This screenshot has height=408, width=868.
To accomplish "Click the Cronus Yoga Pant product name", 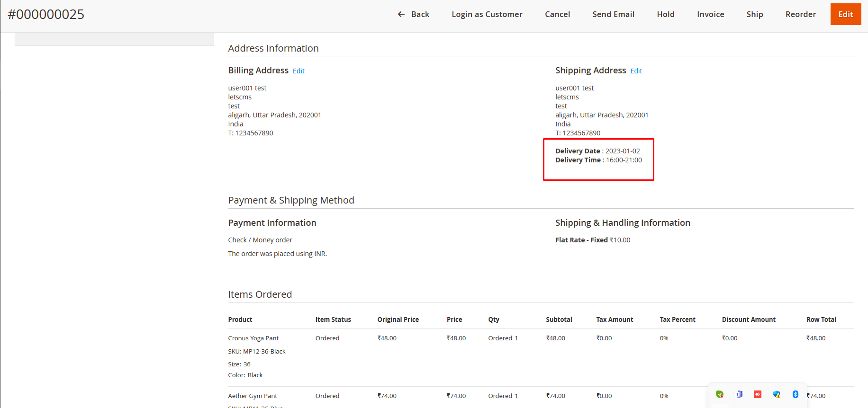I will (x=253, y=338).
